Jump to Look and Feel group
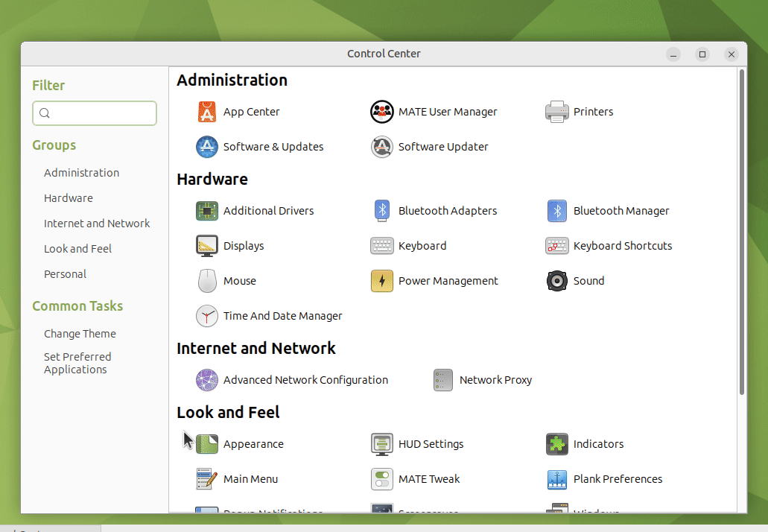The image size is (768, 532). (x=77, y=249)
